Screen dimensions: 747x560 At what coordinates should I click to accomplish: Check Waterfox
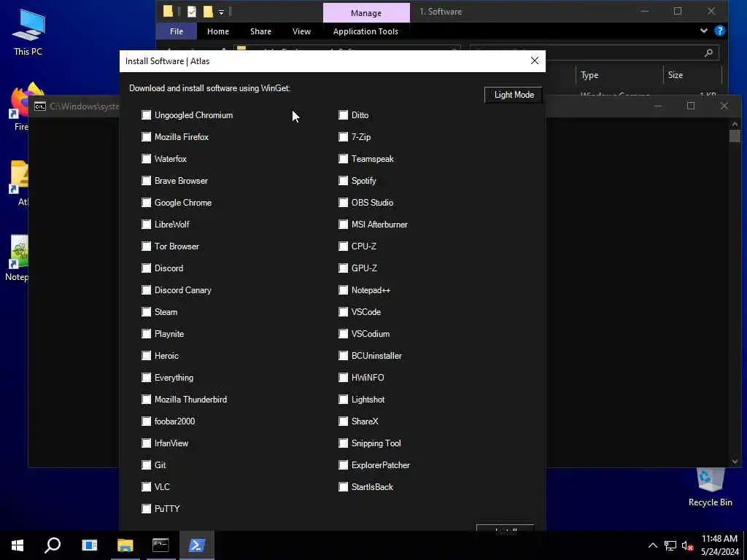tap(146, 159)
